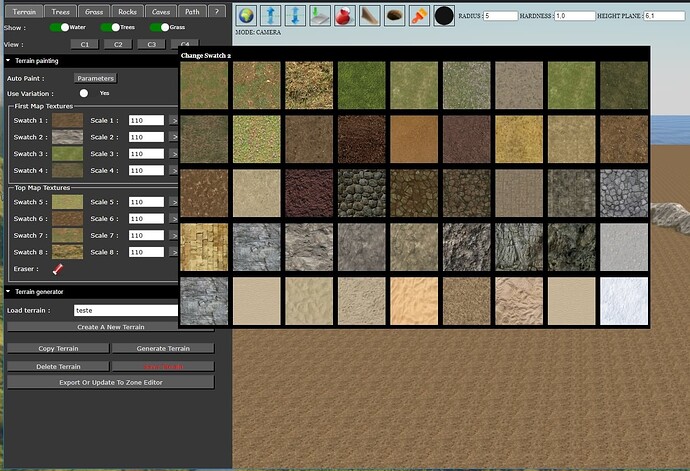Click the Generate Terrain button
The height and width of the screenshot is (471, 690).
[x=162, y=348]
